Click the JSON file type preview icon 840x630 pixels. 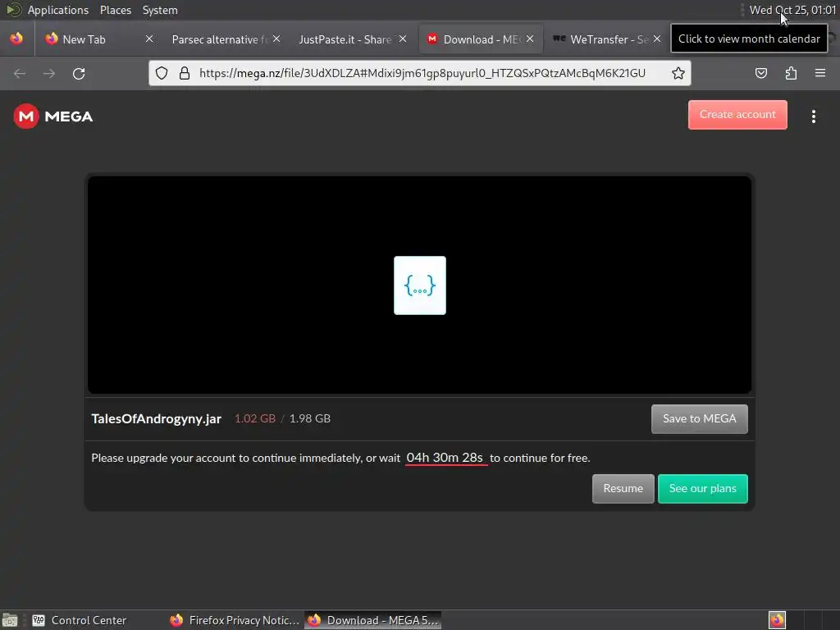(x=419, y=285)
